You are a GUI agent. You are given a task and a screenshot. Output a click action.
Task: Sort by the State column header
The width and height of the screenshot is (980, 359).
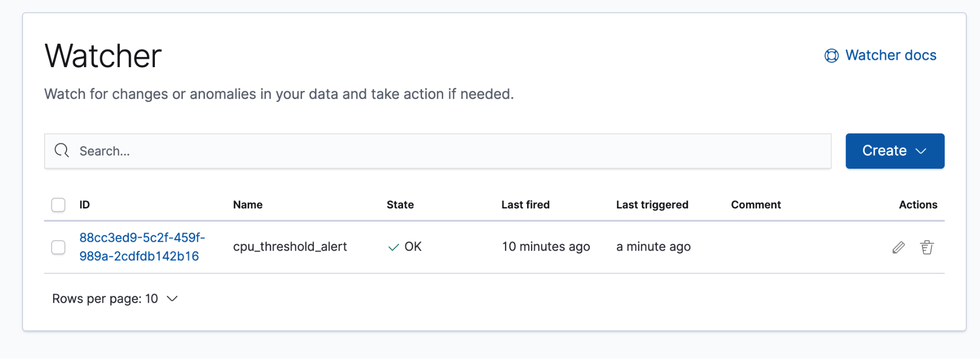[400, 205]
